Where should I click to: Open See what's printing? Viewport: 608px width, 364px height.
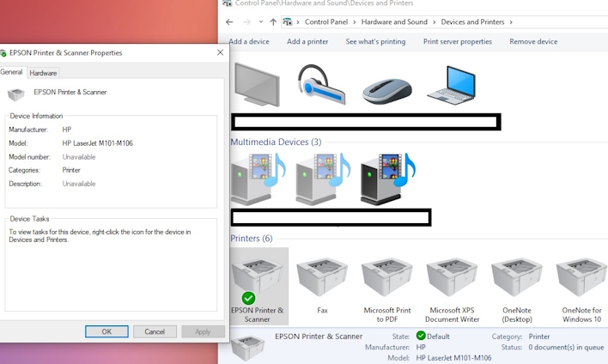pyautogui.click(x=376, y=41)
